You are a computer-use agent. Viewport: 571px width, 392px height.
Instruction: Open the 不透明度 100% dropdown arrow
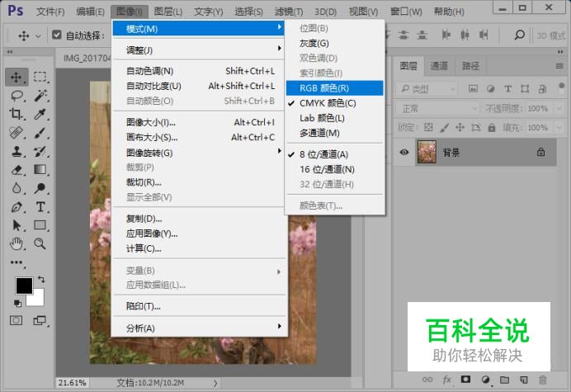tap(559, 108)
